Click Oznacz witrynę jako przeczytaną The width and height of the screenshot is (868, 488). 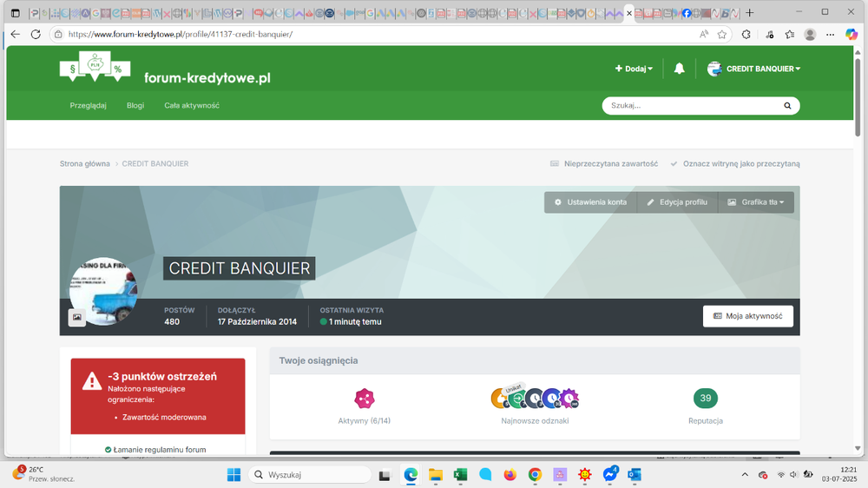(x=735, y=164)
